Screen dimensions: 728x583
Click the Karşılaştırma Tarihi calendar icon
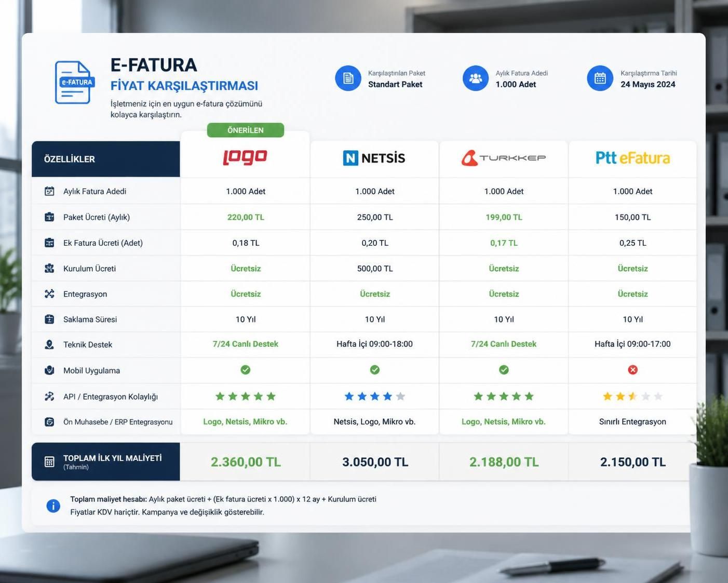click(600, 78)
